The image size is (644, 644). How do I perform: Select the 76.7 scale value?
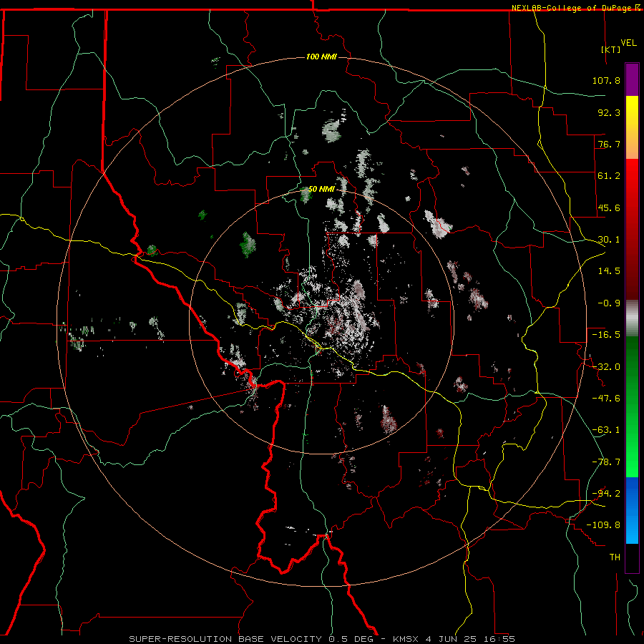(x=609, y=144)
